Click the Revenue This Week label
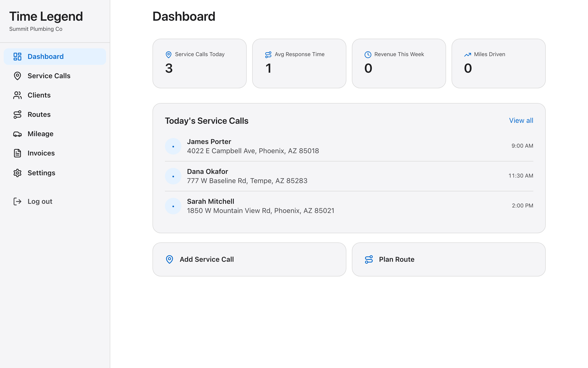Screen dimensions: 588x368 click(399, 54)
